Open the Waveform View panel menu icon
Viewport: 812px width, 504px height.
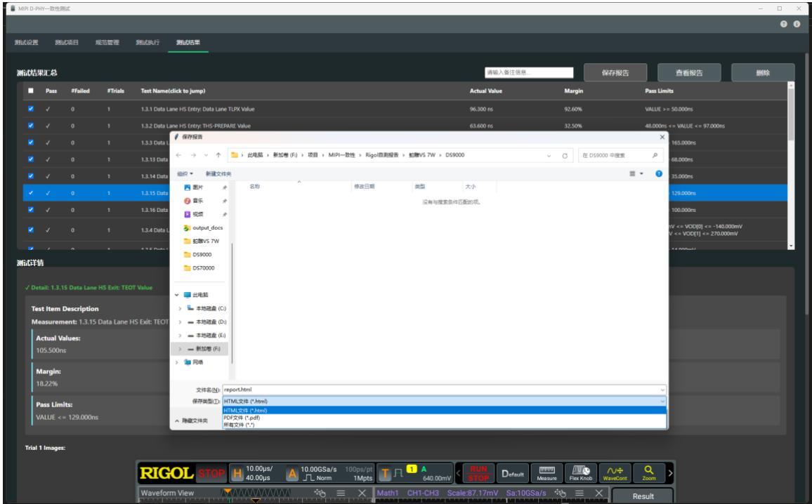click(x=341, y=493)
